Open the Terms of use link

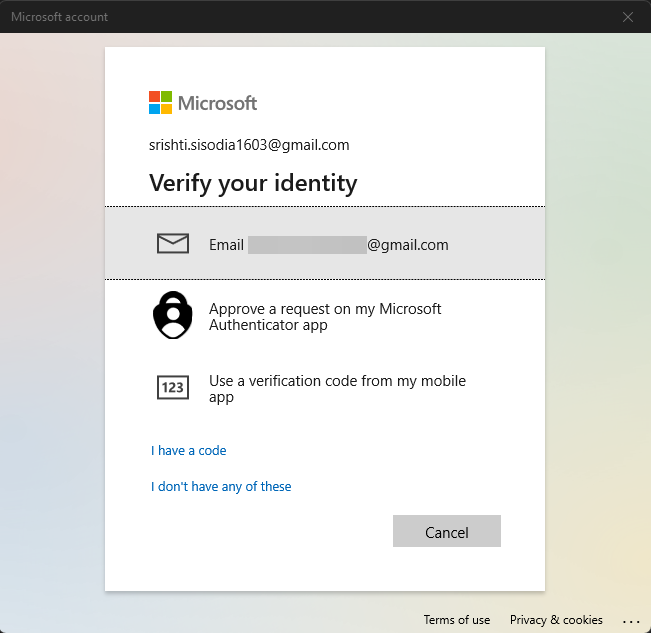pyautogui.click(x=457, y=620)
